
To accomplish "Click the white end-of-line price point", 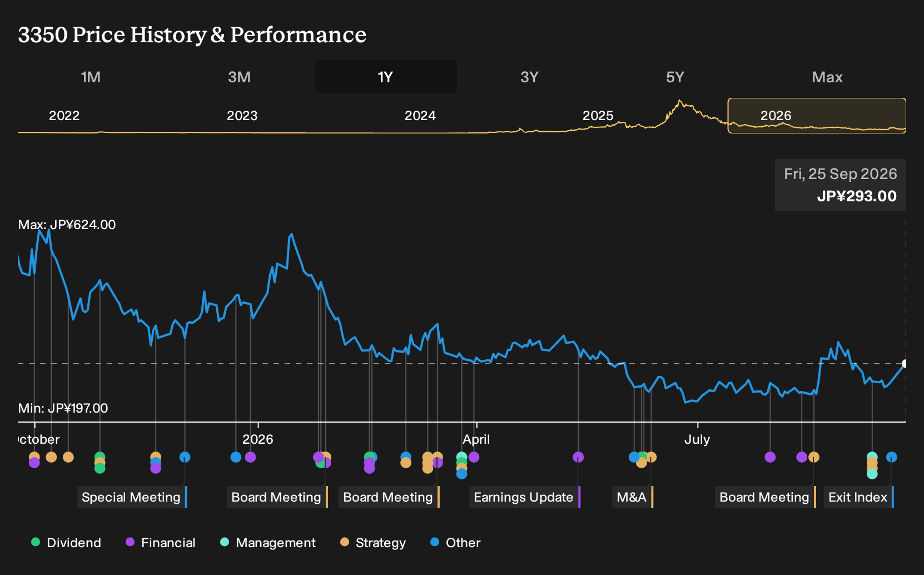I will pos(905,364).
